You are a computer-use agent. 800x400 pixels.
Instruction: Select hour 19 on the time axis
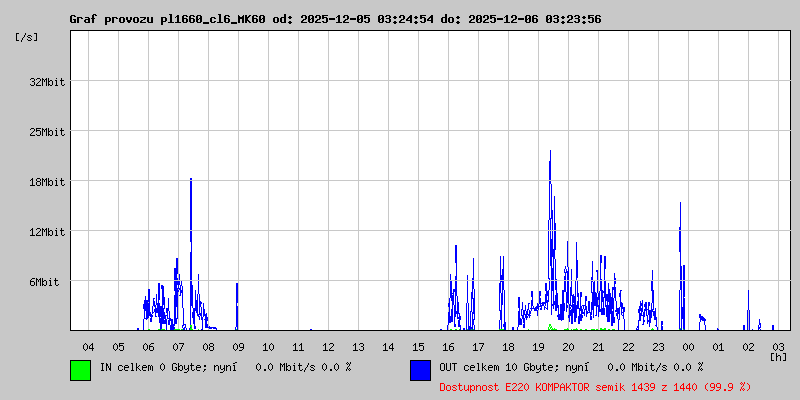538,346
